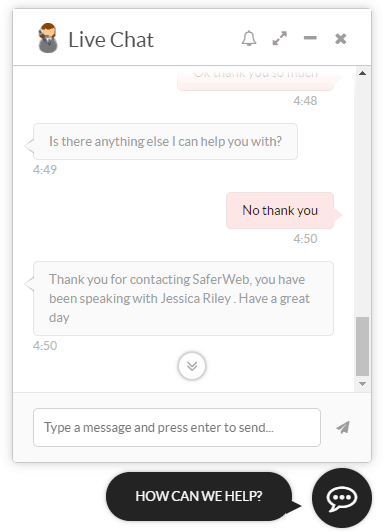Image resolution: width=386 pixels, height=532 pixels.
Task: Click the chat scrollbar thumb
Action: 362,346
